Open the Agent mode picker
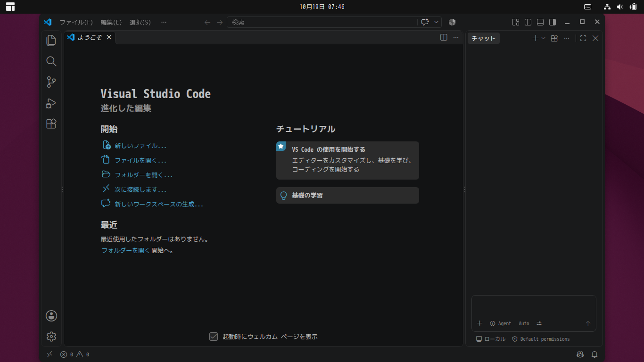The width and height of the screenshot is (644, 362). coord(500,323)
